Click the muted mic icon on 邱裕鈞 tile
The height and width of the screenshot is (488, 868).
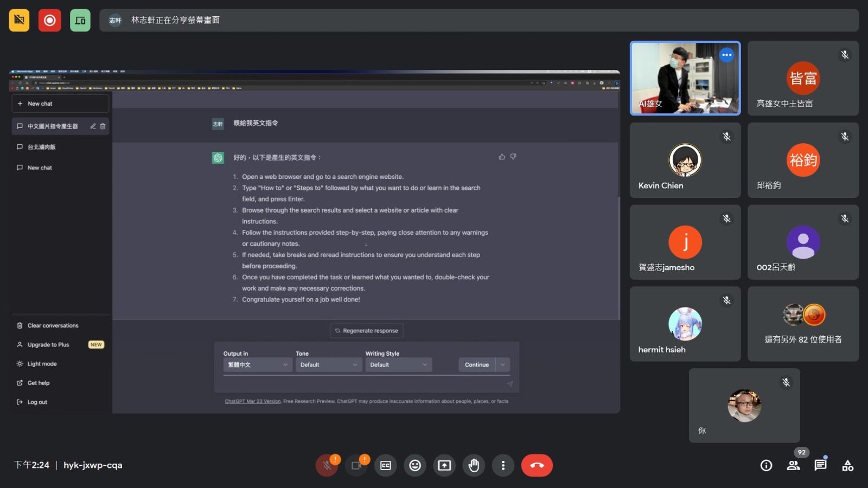point(845,137)
